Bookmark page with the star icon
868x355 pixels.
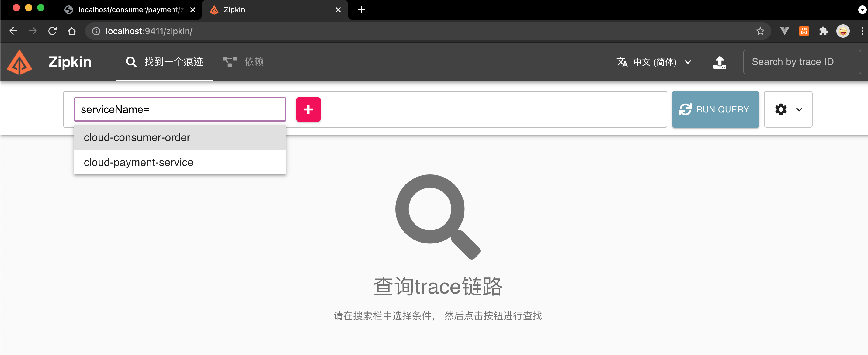(x=760, y=31)
